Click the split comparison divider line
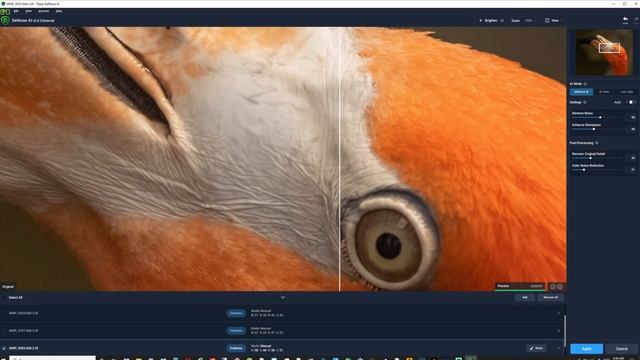The image size is (640, 360). click(340, 159)
